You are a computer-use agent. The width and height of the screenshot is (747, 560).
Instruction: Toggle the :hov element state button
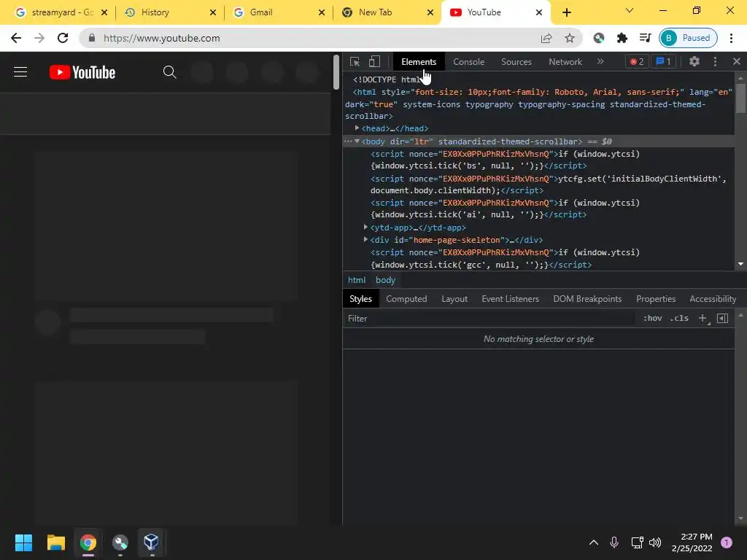653,318
